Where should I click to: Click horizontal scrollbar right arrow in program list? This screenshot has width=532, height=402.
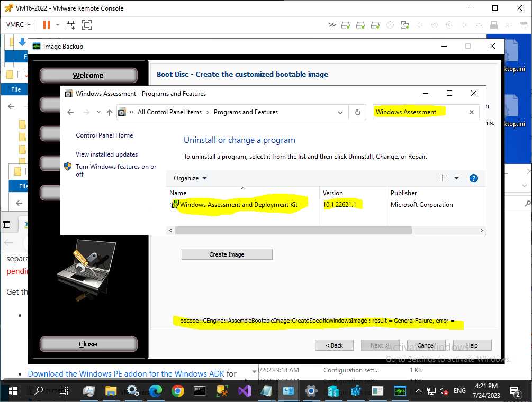click(481, 231)
